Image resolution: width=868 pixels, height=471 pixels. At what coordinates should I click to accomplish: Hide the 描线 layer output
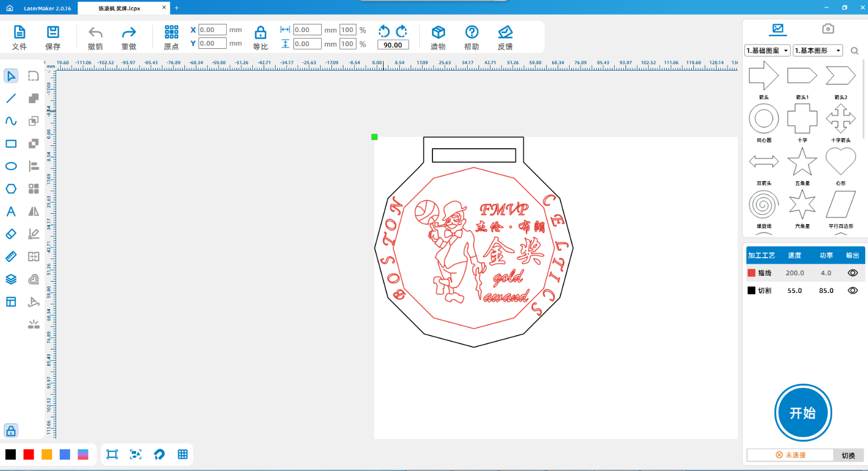point(852,273)
